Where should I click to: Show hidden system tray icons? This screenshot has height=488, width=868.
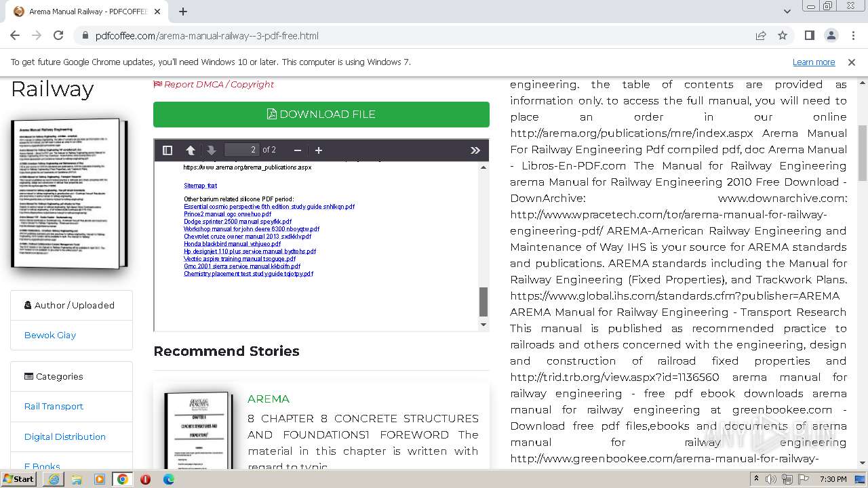pos(757,479)
